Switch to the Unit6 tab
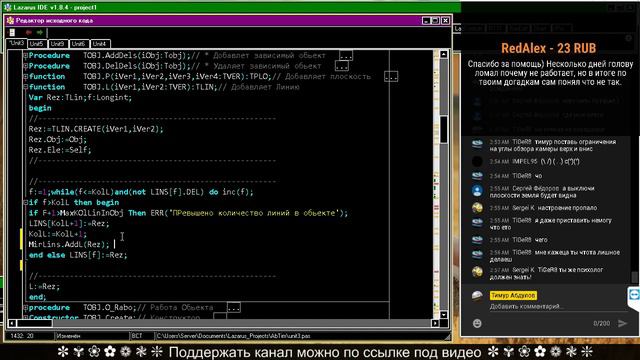This screenshot has height=360, width=640. coord(79,44)
